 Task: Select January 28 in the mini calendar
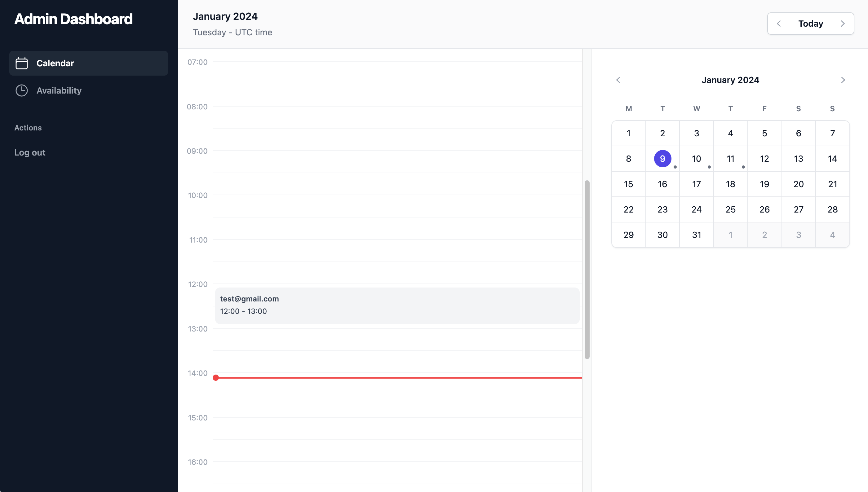pyautogui.click(x=833, y=209)
